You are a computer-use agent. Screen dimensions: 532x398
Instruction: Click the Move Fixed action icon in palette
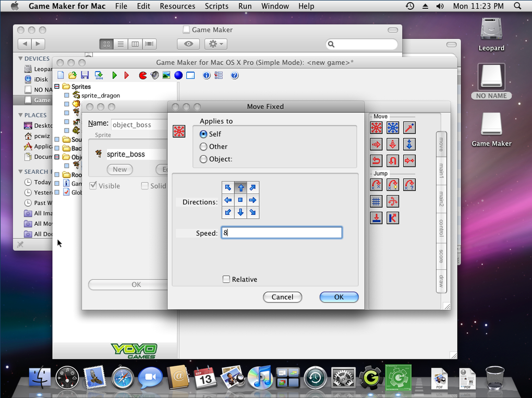click(376, 128)
